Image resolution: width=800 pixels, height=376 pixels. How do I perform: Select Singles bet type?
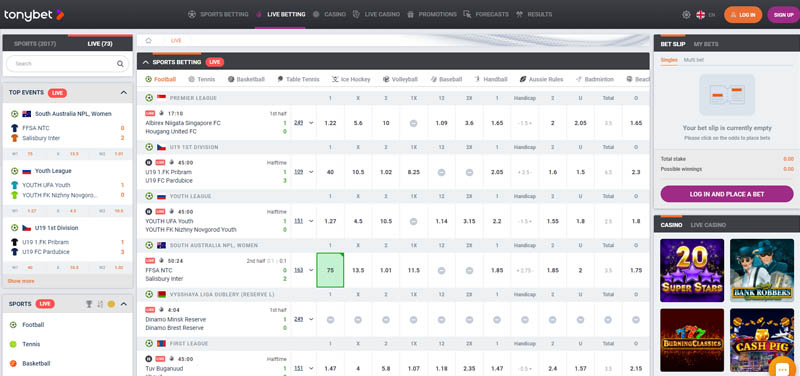tap(669, 60)
